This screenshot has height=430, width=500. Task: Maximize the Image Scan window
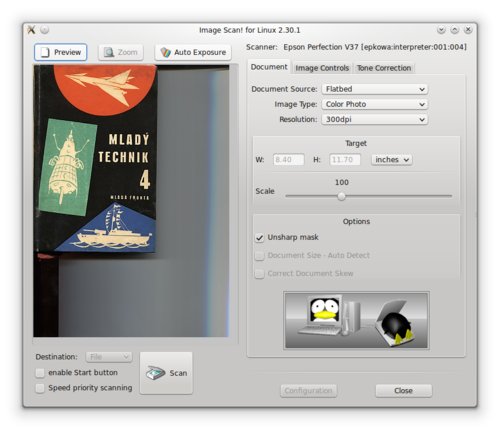pyautogui.click(x=455, y=30)
